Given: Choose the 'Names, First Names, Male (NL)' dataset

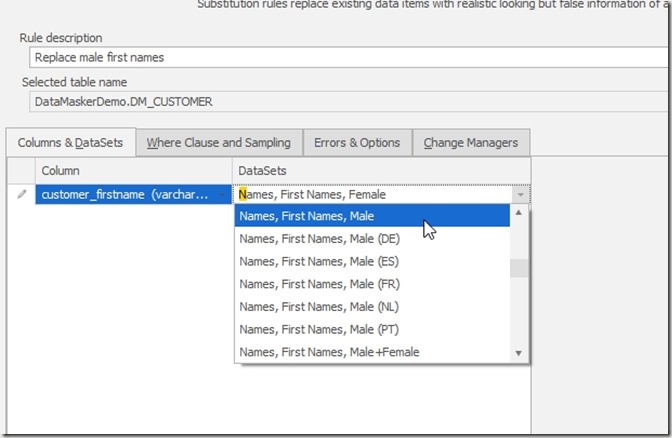Looking at the screenshot, I should [x=372, y=307].
